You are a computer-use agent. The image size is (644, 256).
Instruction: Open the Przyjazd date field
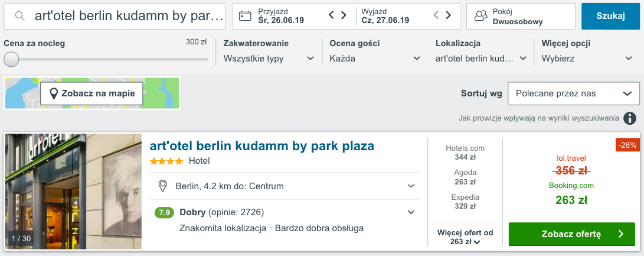282,16
